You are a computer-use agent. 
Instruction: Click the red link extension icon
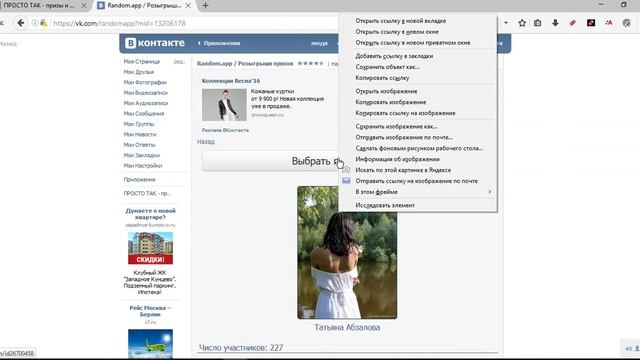[573, 23]
